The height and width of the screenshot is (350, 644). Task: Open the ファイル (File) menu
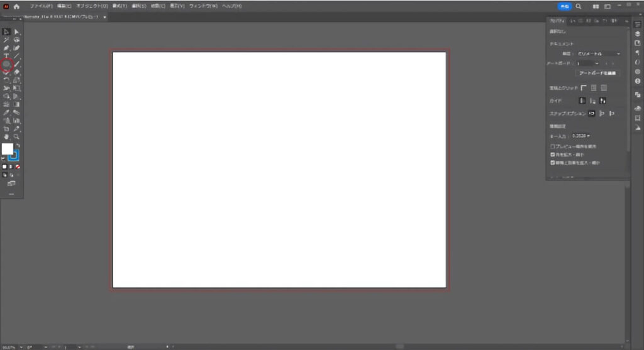click(41, 6)
